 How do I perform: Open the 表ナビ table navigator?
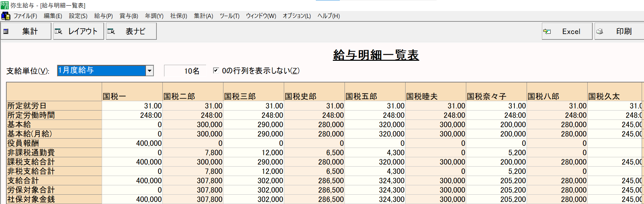coord(131,31)
